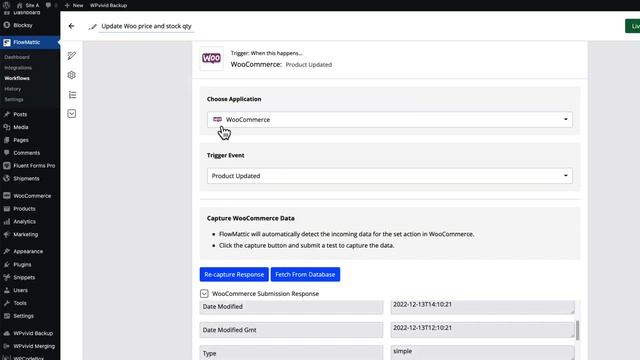Screen dimensions: 640x360
Task: Open the workflow editor icon in side toolbar
Action: click(x=72, y=56)
